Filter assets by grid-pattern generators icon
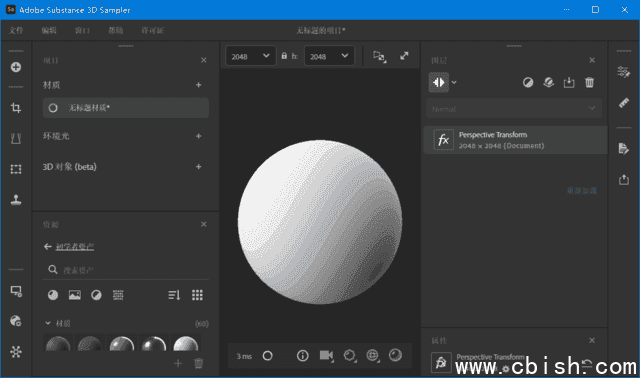This screenshot has width=640, height=378. coord(118,295)
